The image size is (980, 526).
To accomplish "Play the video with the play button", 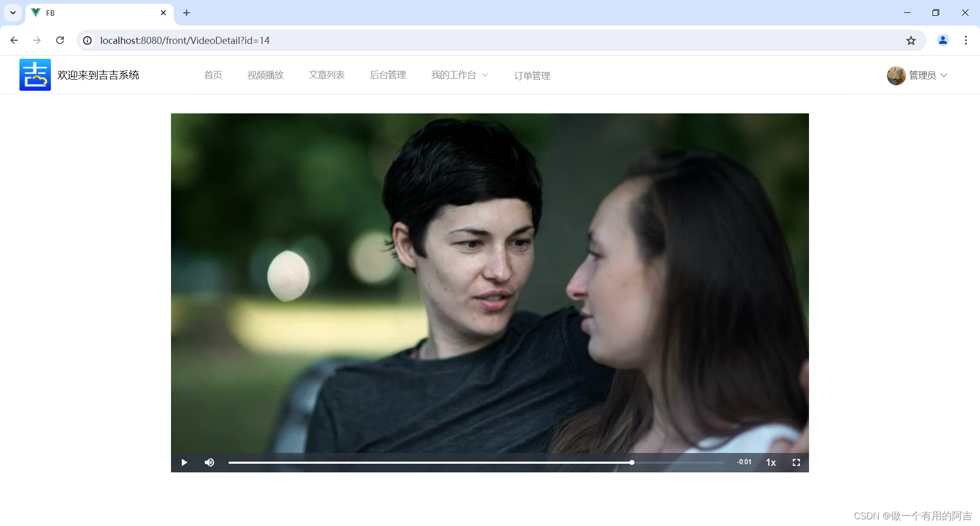I will tap(184, 463).
